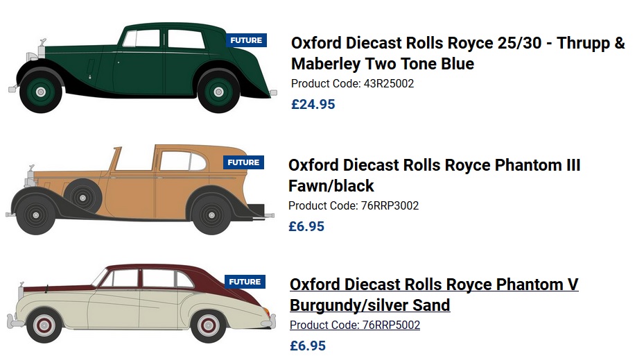Click the £24.95 price

coord(313,105)
